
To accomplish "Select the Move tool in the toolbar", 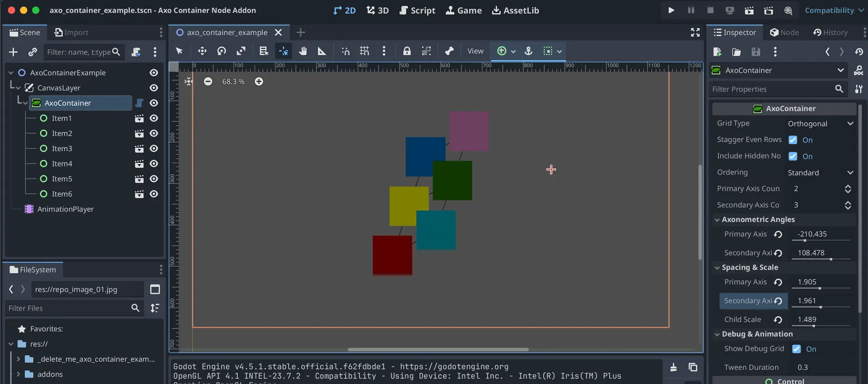I will (x=202, y=51).
